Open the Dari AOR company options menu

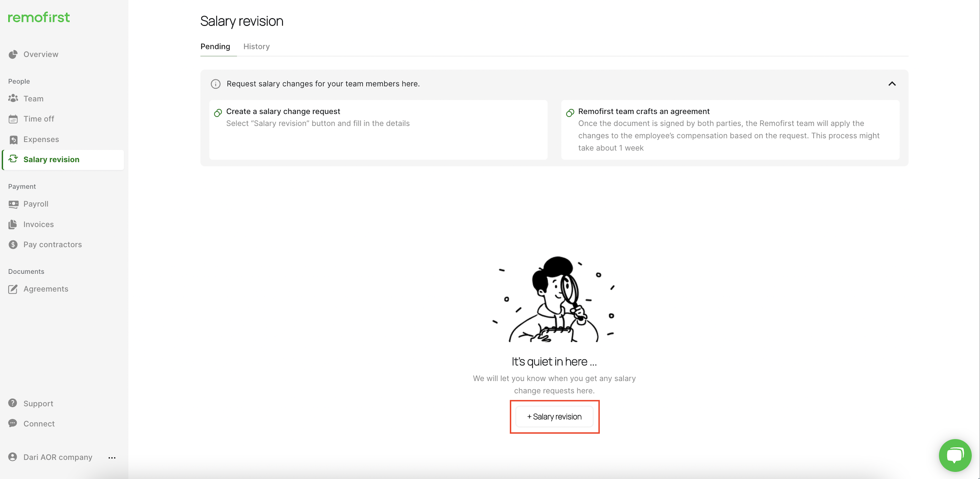[112, 458]
